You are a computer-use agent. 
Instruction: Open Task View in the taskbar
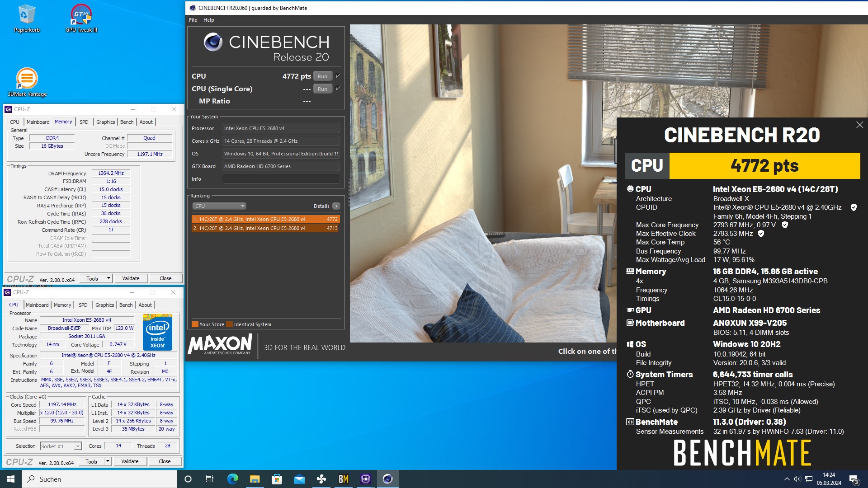(x=210, y=479)
